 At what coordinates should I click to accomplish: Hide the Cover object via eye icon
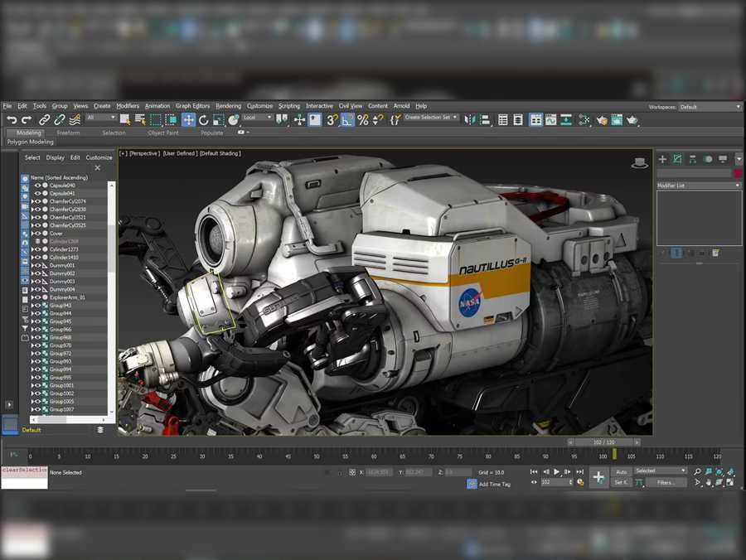37,234
